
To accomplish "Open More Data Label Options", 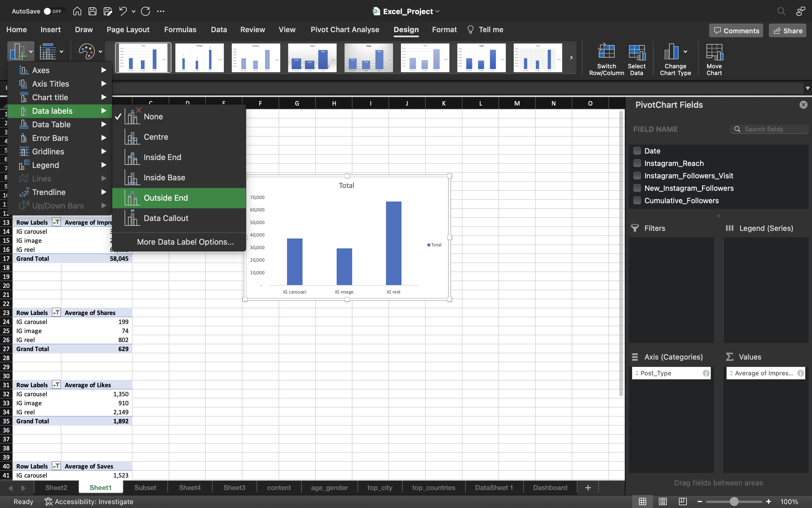I will (185, 242).
